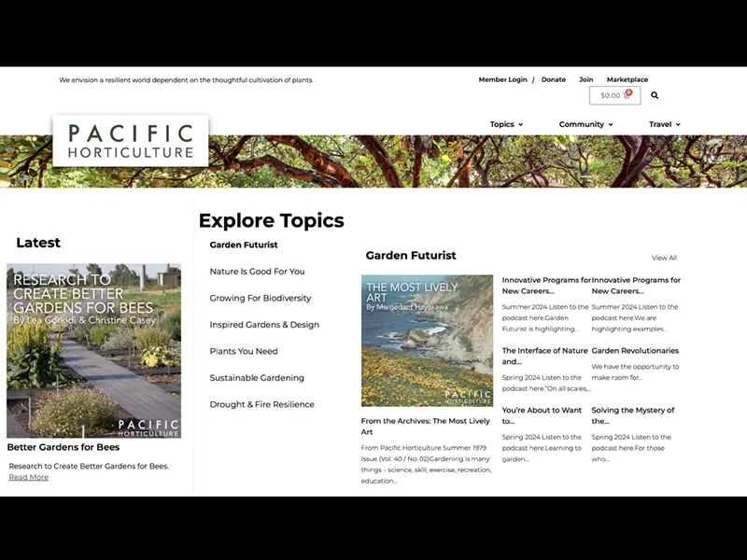
Task: Click the $0.00 cart total field
Action: pyautogui.click(x=613, y=95)
